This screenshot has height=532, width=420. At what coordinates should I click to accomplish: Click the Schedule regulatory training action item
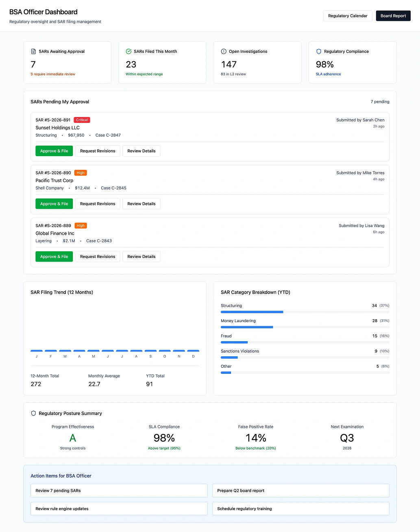[x=300, y=508]
